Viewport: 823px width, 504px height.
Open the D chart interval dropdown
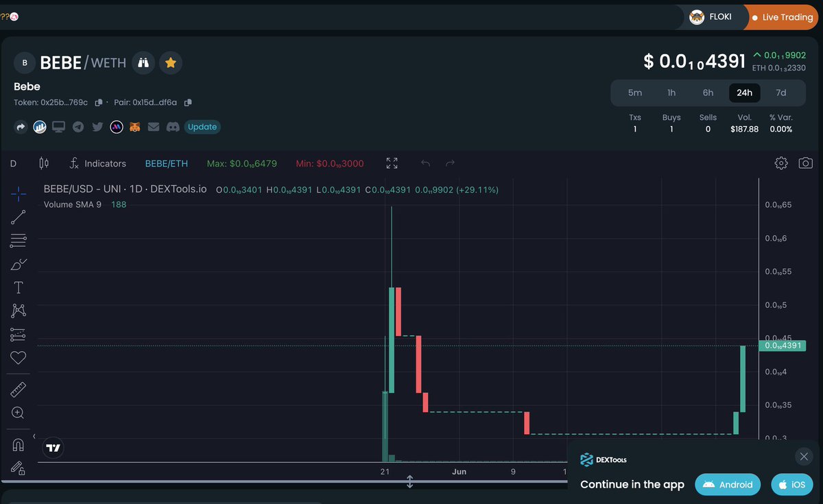13,163
